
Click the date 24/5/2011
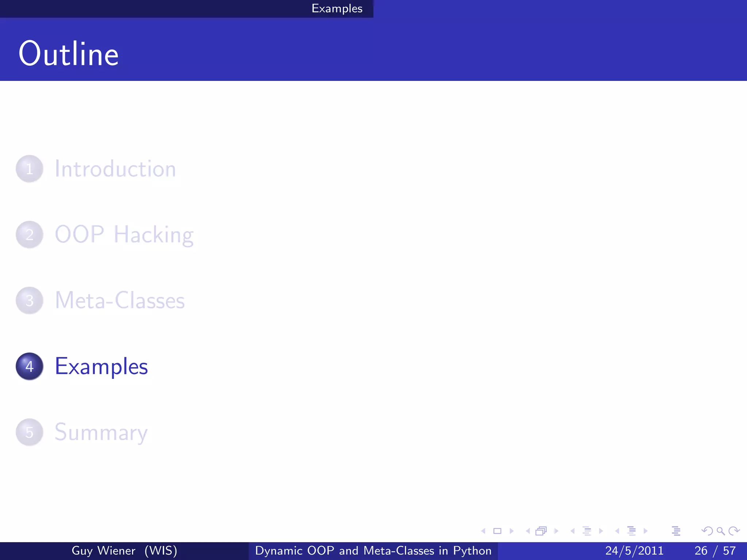(x=634, y=551)
